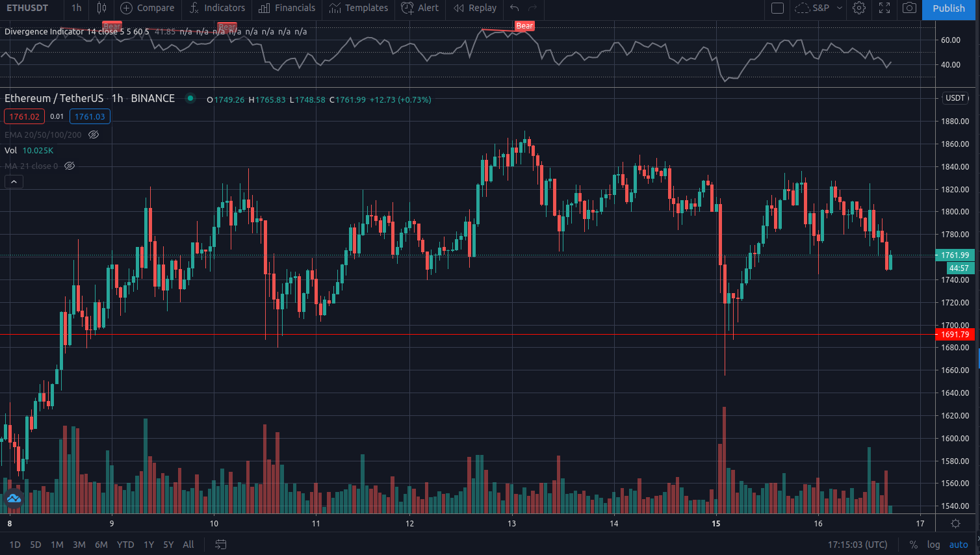Image resolution: width=980 pixels, height=555 pixels.
Task: Toggle log scale on price axis
Action: [933, 545]
